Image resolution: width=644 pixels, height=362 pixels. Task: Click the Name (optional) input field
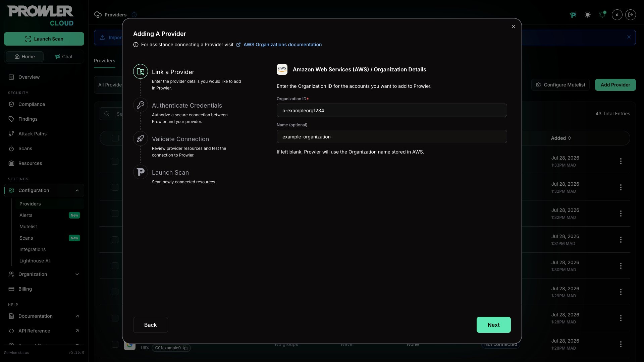(x=391, y=136)
